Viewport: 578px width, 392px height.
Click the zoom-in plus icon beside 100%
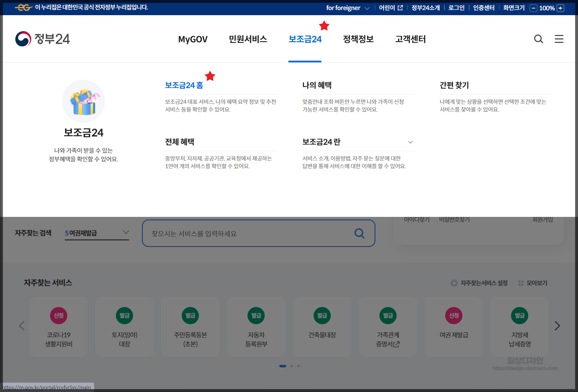click(x=561, y=8)
